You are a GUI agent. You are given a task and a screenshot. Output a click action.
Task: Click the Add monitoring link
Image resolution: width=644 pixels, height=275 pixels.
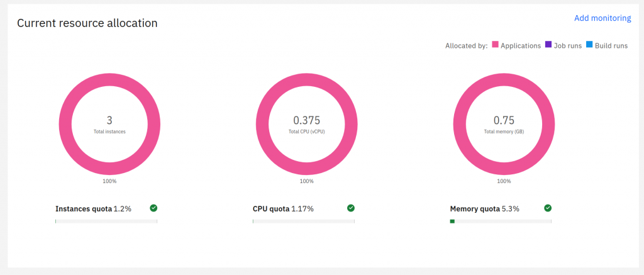[602, 18]
